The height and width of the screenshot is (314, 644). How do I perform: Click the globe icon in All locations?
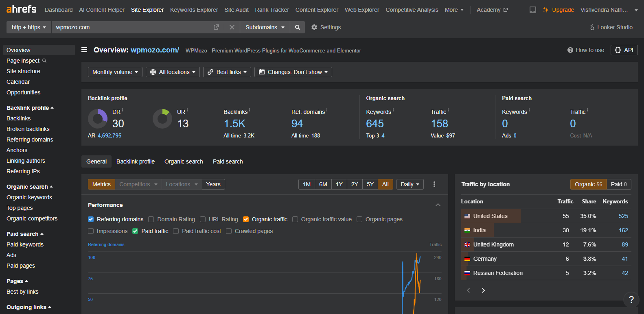pyautogui.click(x=153, y=72)
